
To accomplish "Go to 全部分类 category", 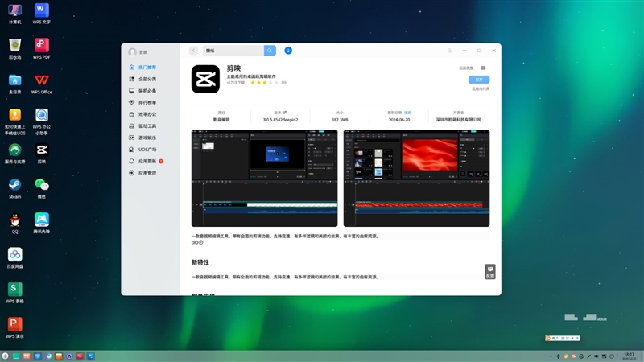I will point(147,79).
